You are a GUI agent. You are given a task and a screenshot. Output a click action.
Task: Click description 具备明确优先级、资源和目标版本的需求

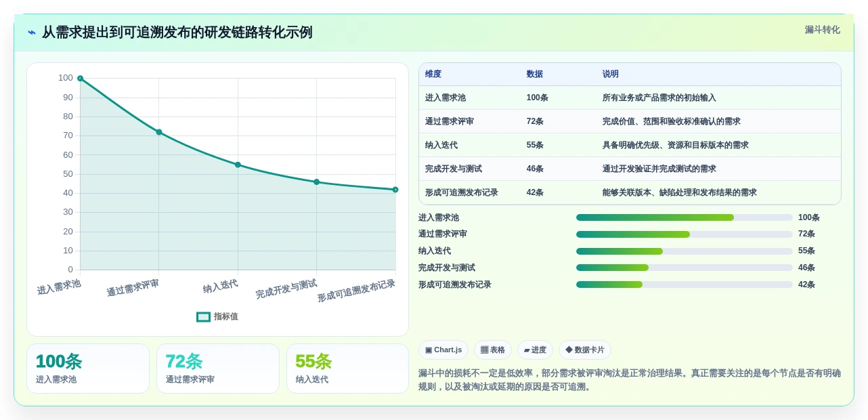click(676, 145)
